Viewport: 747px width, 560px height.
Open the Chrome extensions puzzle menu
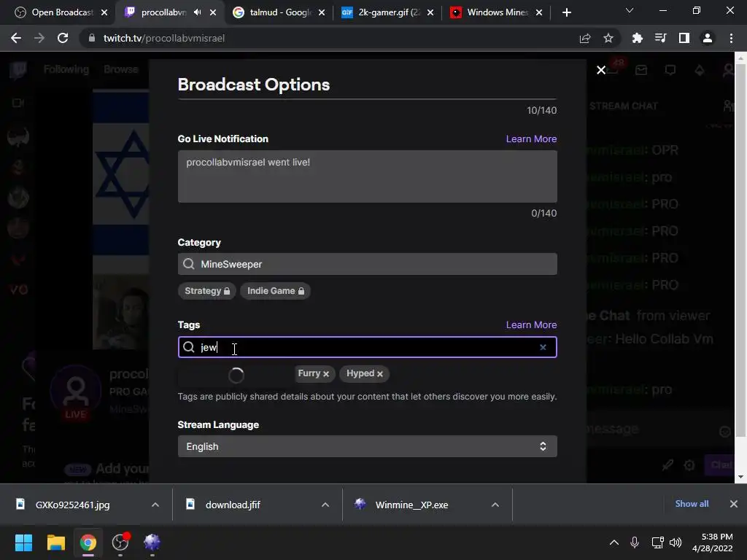click(638, 38)
